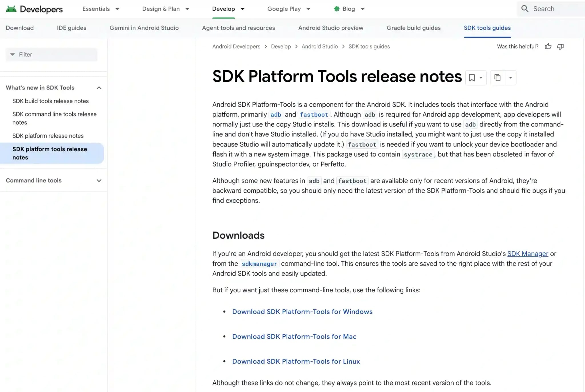Click the copy page icon

pos(498,78)
